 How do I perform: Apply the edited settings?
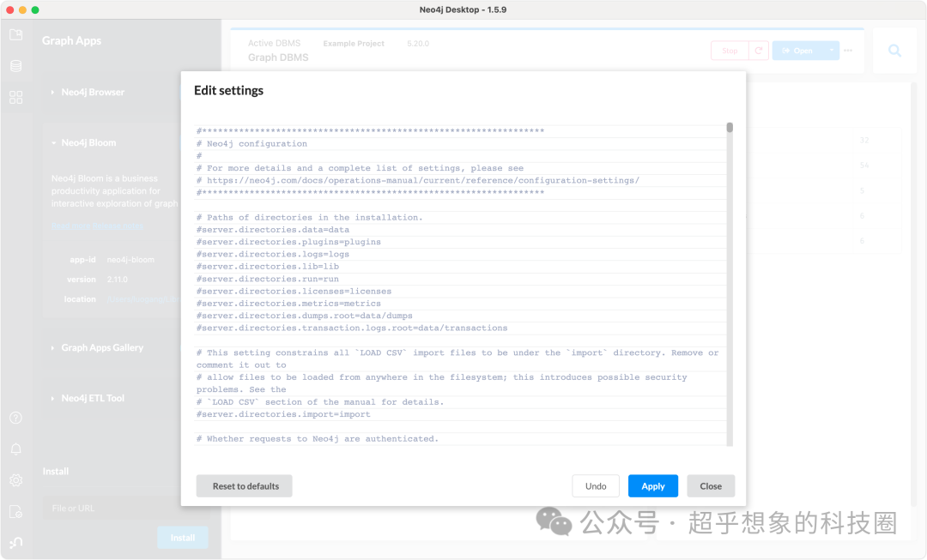652,486
